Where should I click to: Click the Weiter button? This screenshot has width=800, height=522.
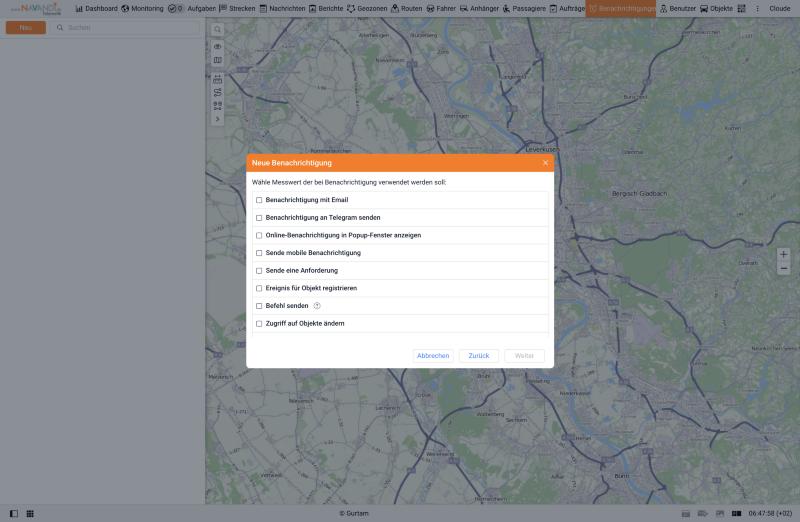point(524,356)
